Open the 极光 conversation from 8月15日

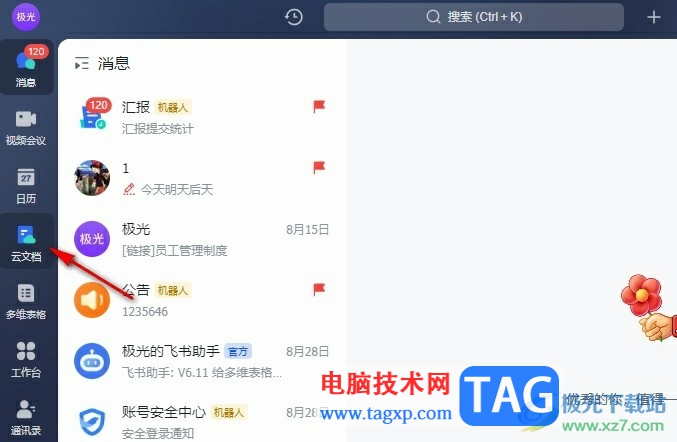pos(202,239)
